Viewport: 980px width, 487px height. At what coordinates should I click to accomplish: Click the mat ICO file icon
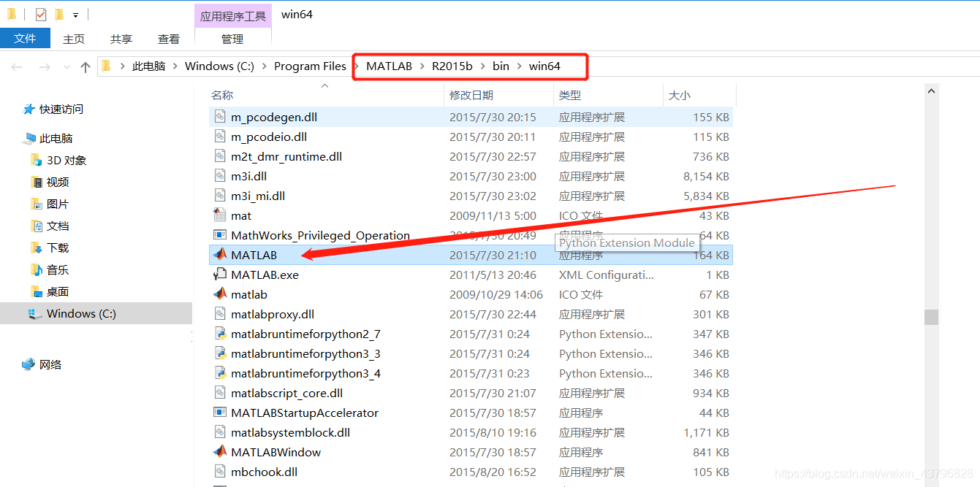(x=220, y=215)
